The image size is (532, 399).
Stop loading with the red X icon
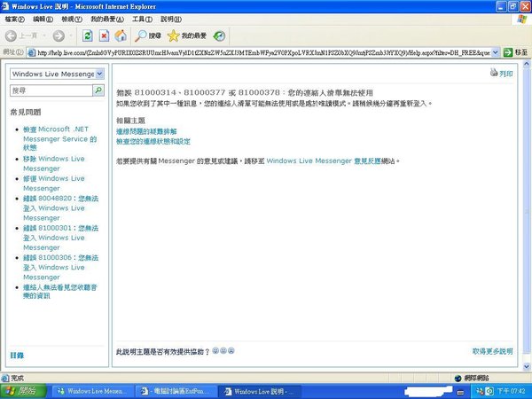[104, 35]
